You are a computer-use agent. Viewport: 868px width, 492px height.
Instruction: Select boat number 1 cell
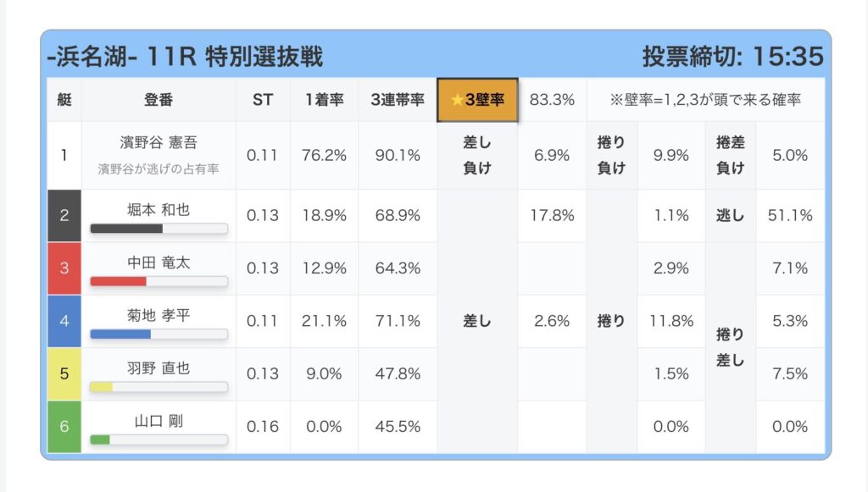64,155
